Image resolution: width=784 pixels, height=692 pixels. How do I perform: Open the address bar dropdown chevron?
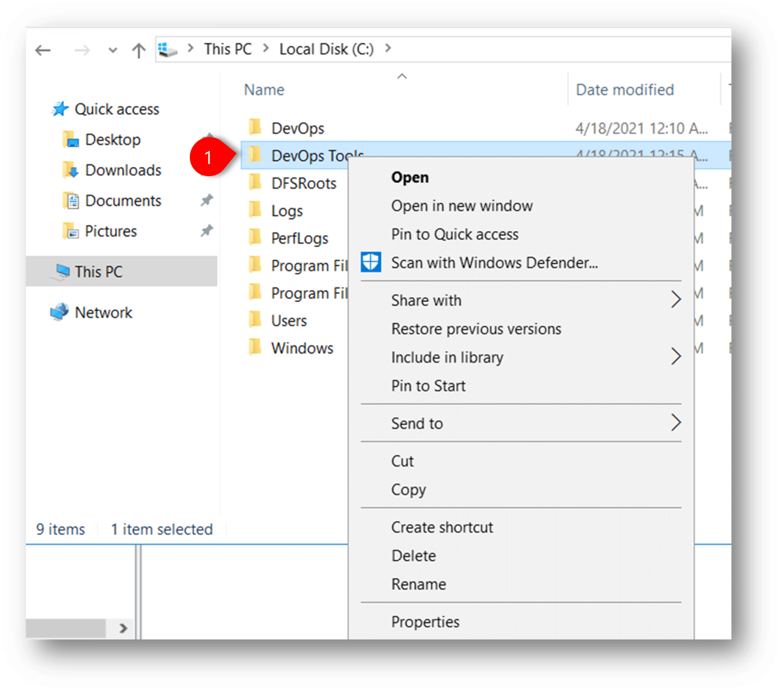tap(112, 50)
